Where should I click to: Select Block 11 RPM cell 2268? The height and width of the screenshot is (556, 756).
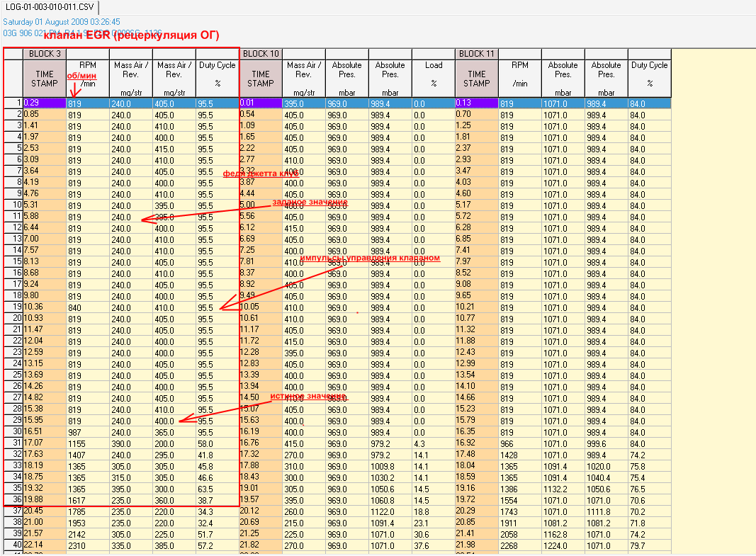[520, 545]
